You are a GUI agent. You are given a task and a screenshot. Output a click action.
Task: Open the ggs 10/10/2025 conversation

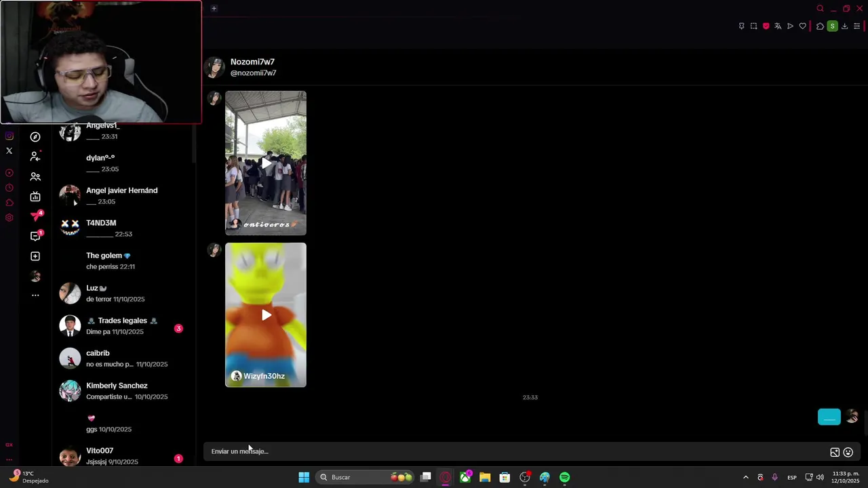[124, 424]
